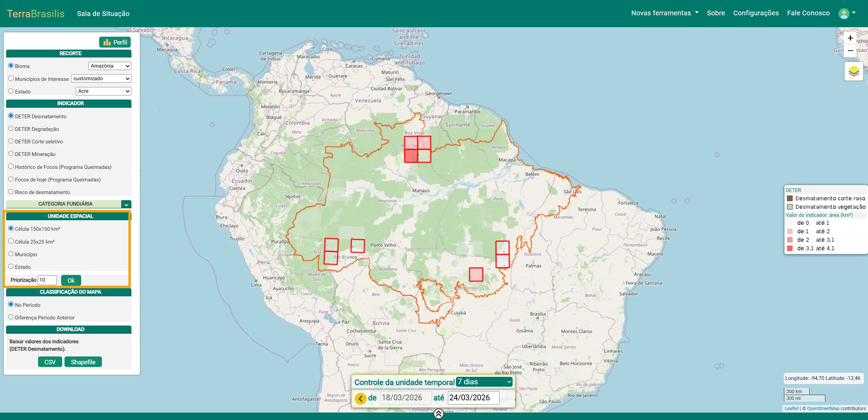Click the dark red cell southwest of Boa Vista

[411, 156]
